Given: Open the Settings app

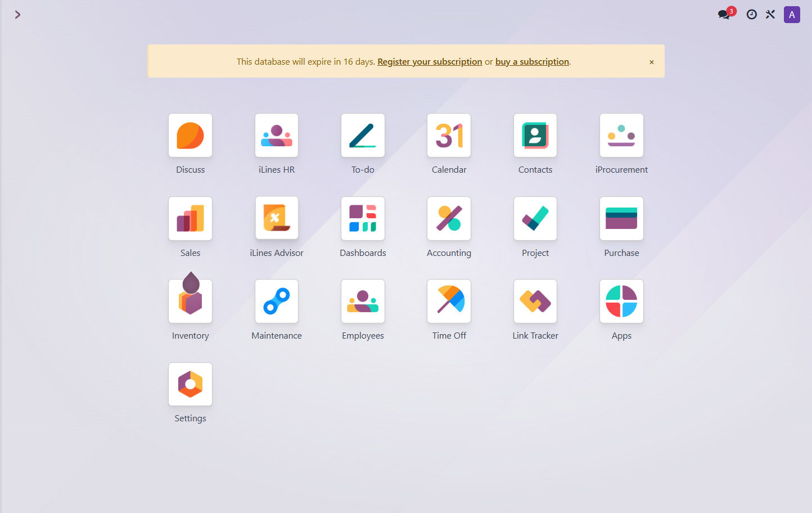Looking at the screenshot, I should coord(190,384).
